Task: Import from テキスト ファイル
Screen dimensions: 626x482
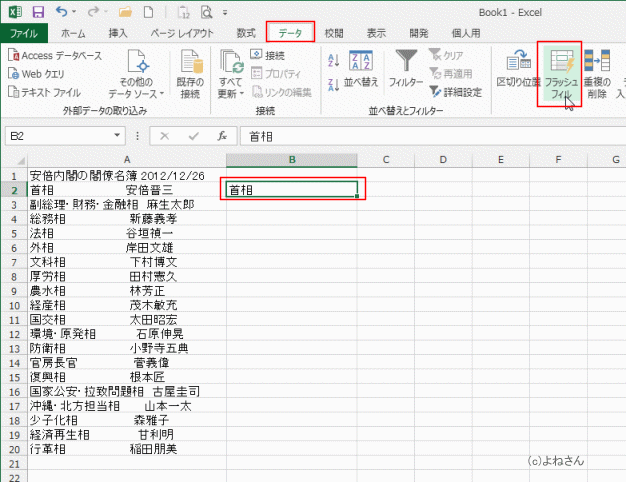Action: pos(44,92)
